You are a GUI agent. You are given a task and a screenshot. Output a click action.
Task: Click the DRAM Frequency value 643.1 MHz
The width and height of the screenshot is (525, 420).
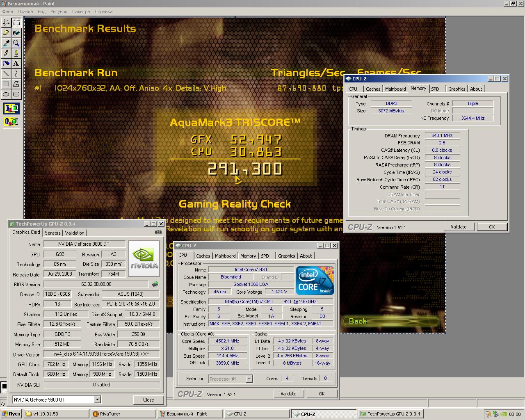[442, 135]
